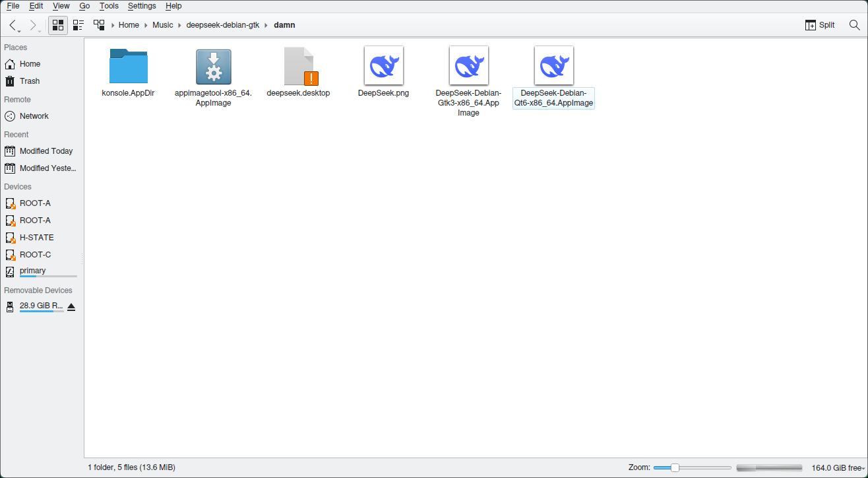This screenshot has height=478, width=868.
Task: Open forward history dropdown arrow
Action: (x=40, y=31)
